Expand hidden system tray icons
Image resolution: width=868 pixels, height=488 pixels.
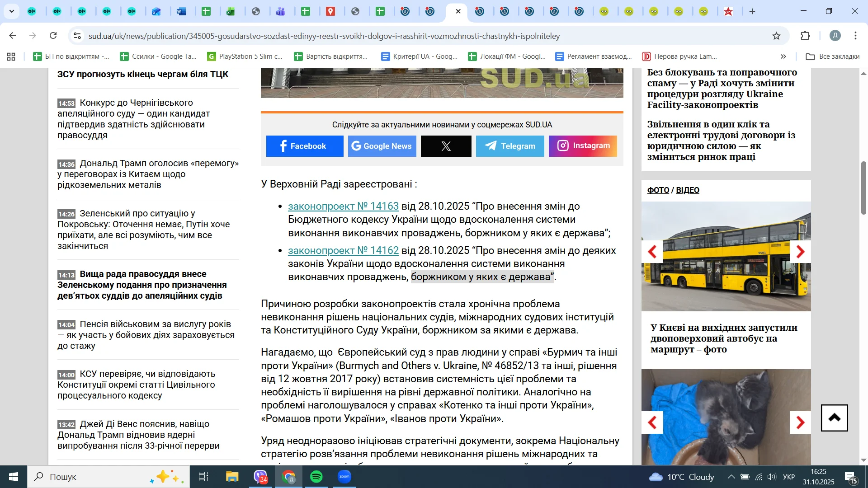[731, 477]
